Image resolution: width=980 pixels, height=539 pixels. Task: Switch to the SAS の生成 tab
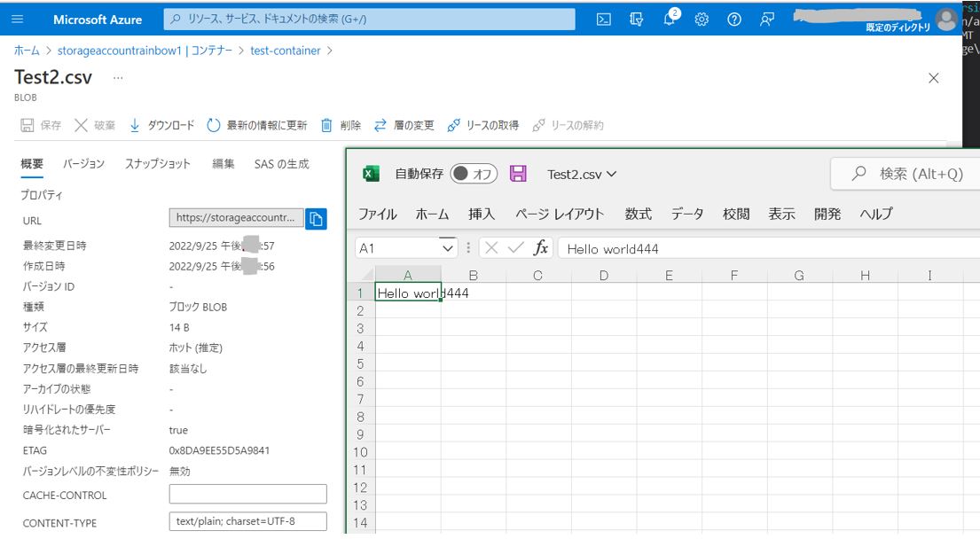[x=281, y=164]
